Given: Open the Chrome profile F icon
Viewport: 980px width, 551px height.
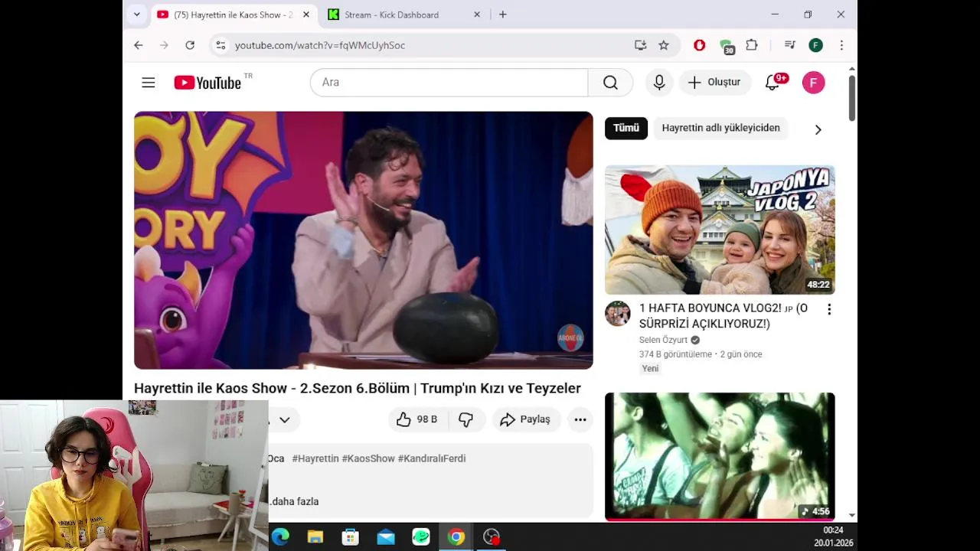Looking at the screenshot, I should [x=815, y=45].
